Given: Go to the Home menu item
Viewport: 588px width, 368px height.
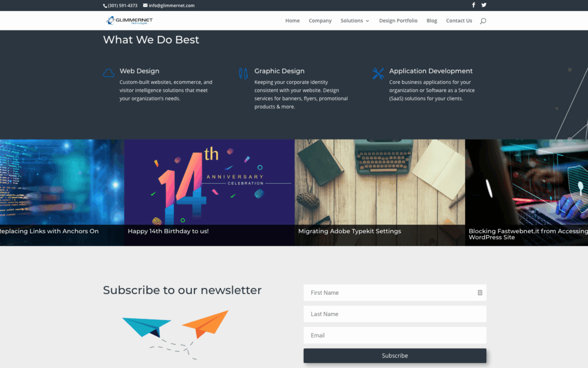Looking at the screenshot, I should coord(292,21).
